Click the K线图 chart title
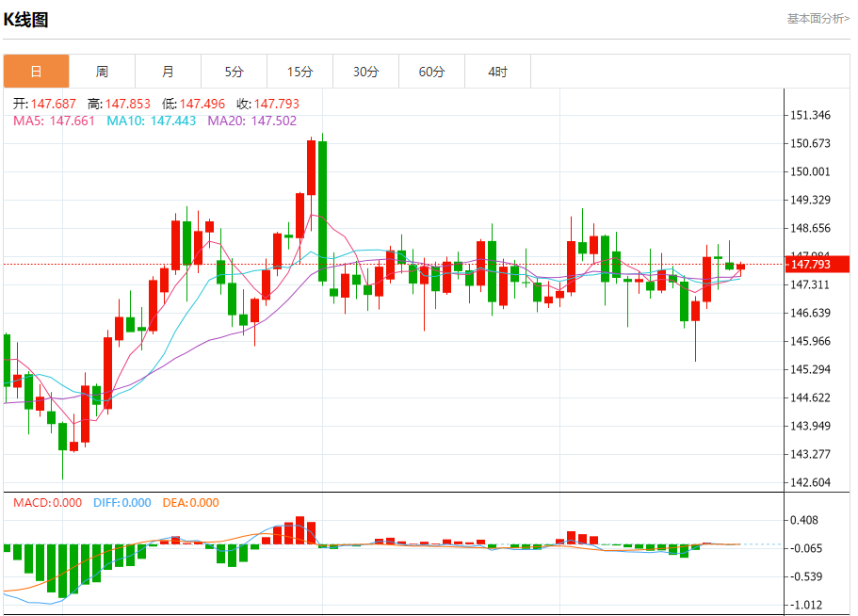Viewport: 858px width, 616px height. click(x=26, y=20)
